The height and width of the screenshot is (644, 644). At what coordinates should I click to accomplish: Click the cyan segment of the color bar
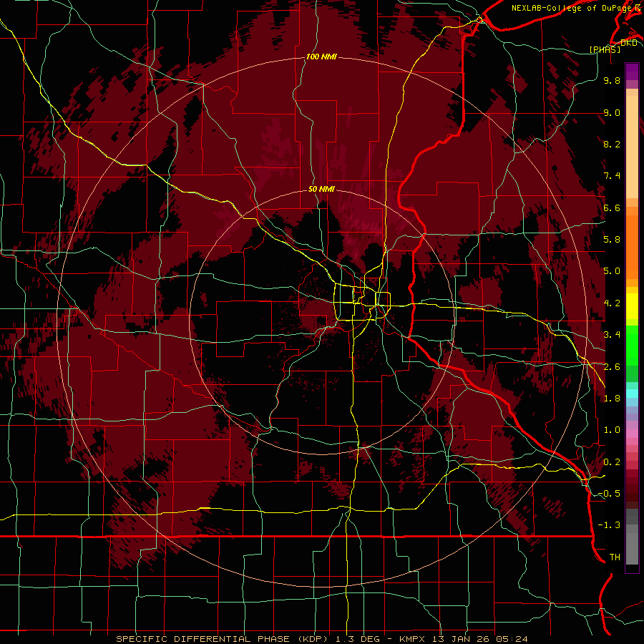[632, 393]
